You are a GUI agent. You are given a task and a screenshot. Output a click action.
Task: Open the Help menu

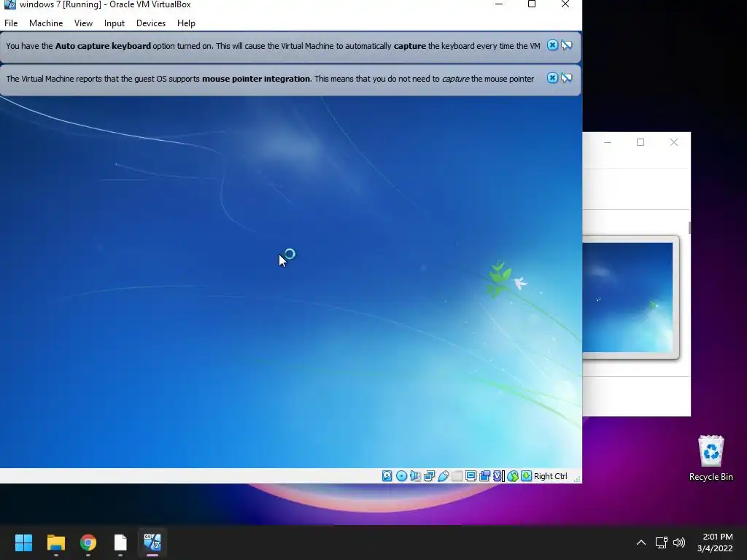coord(186,23)
